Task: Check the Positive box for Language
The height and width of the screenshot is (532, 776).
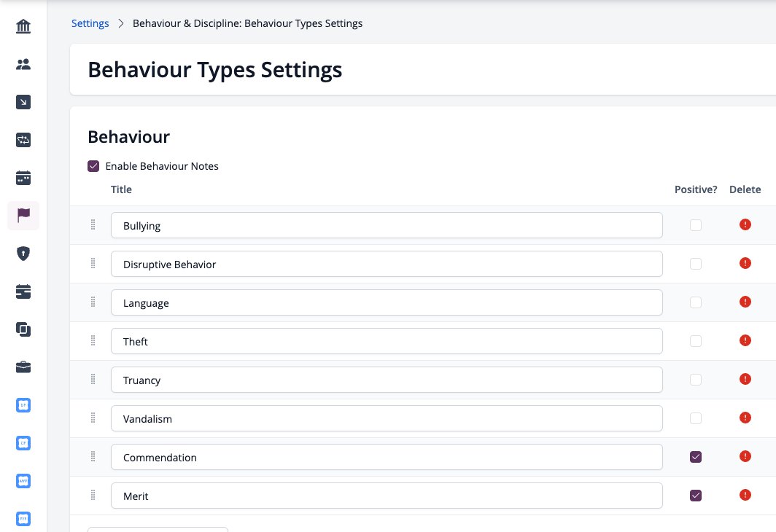Action: 695,302
